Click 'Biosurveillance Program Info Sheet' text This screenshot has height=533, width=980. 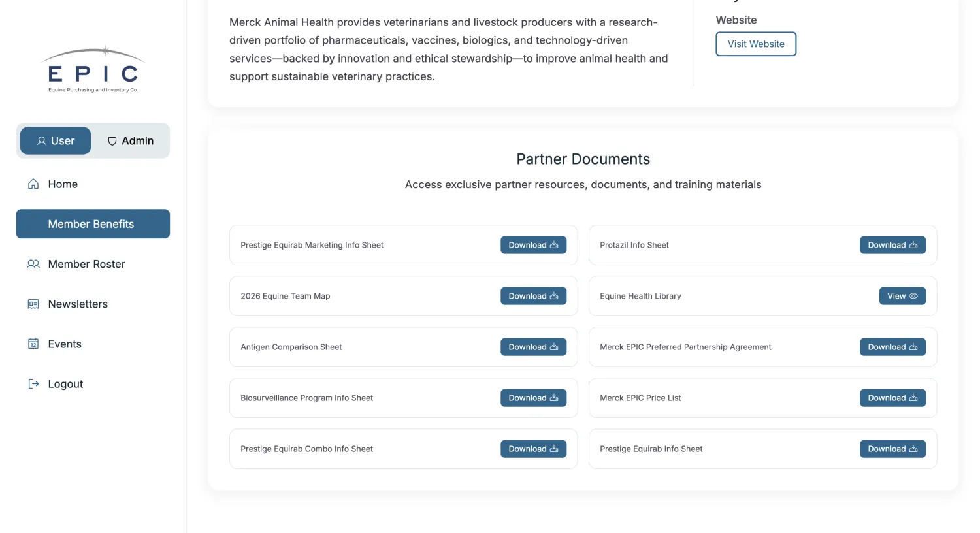point(306,398)
